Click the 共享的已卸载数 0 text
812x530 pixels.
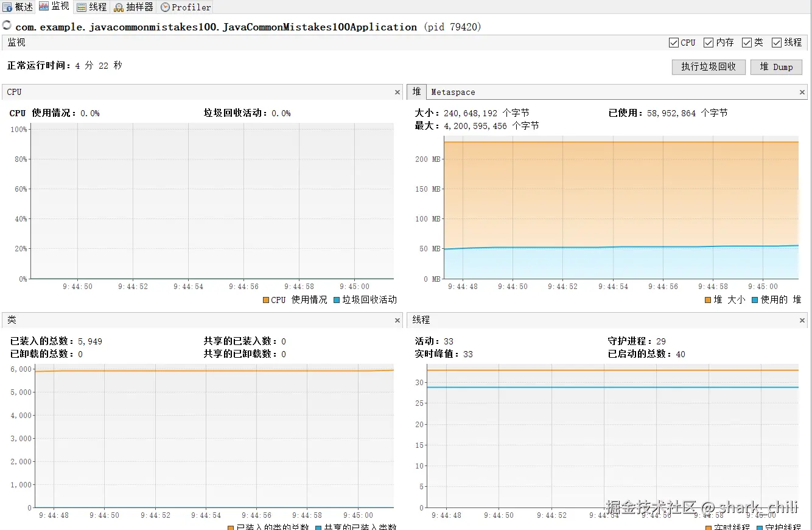click(245, 354)
